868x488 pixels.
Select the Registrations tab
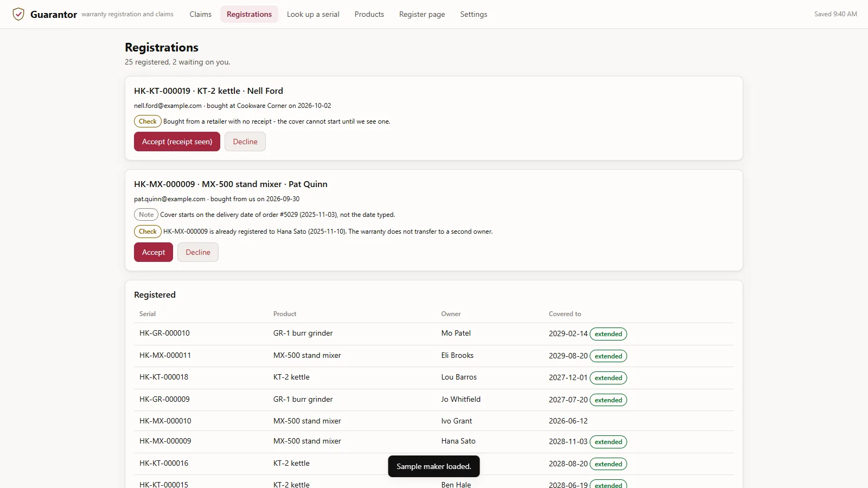(249, 14)
